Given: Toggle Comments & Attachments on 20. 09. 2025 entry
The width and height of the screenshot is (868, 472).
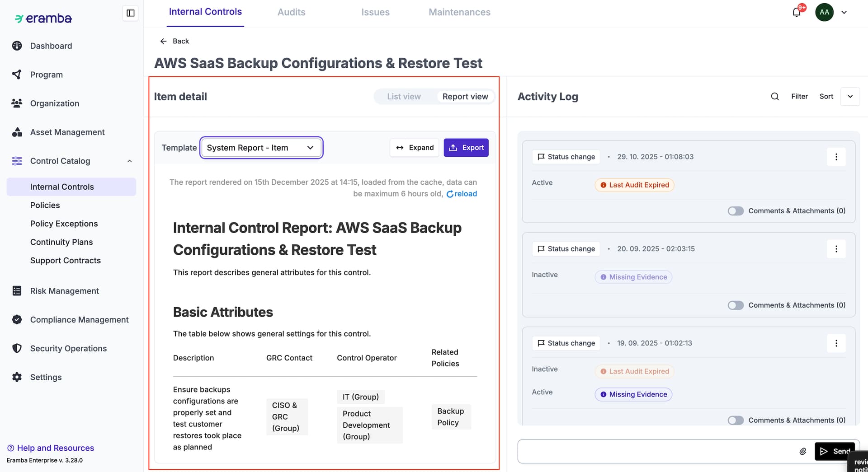Looking at the screenshot, I should (x=736, y=305).
